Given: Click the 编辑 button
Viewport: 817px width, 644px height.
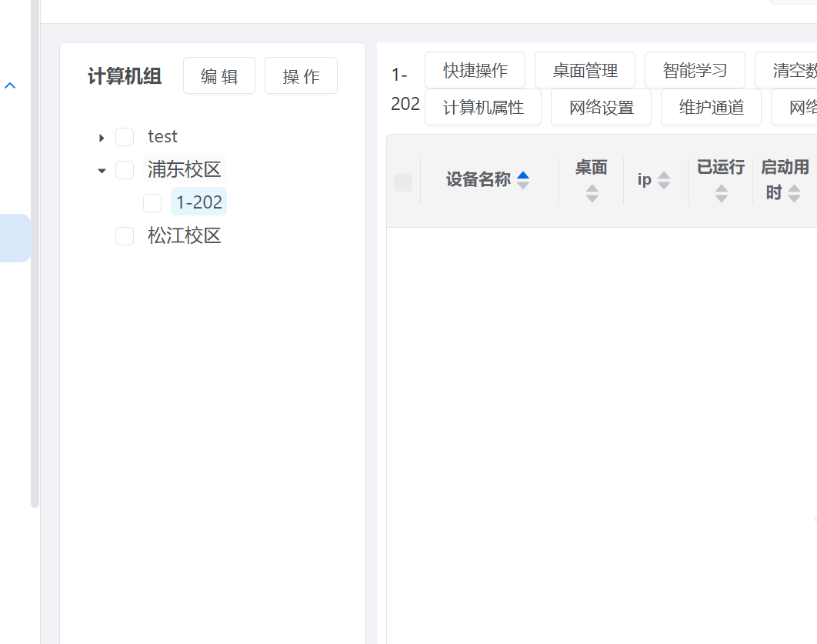Looking at the screenshot, I should (x=219, y=76).
